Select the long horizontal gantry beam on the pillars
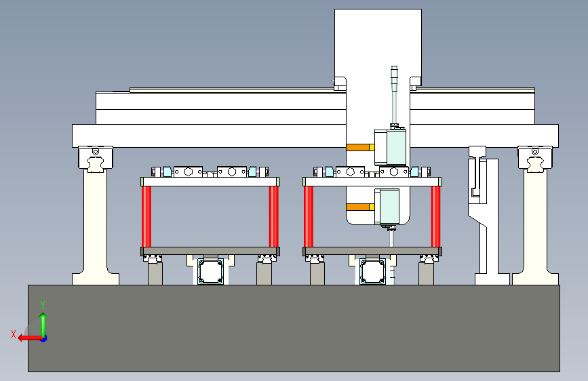 click(x=210, y=136)
